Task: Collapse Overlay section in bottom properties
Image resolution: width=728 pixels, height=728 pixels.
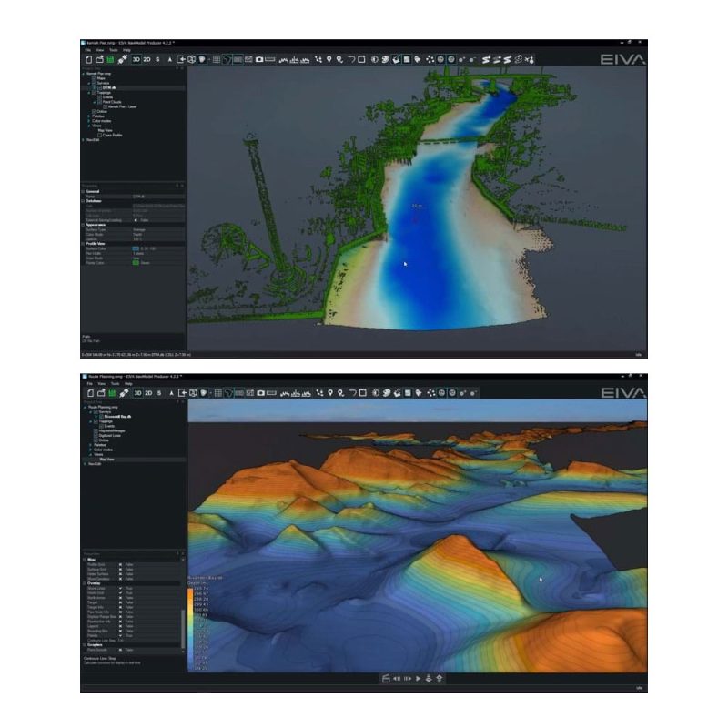Action: pyautogui.click(x=85, y=583)
